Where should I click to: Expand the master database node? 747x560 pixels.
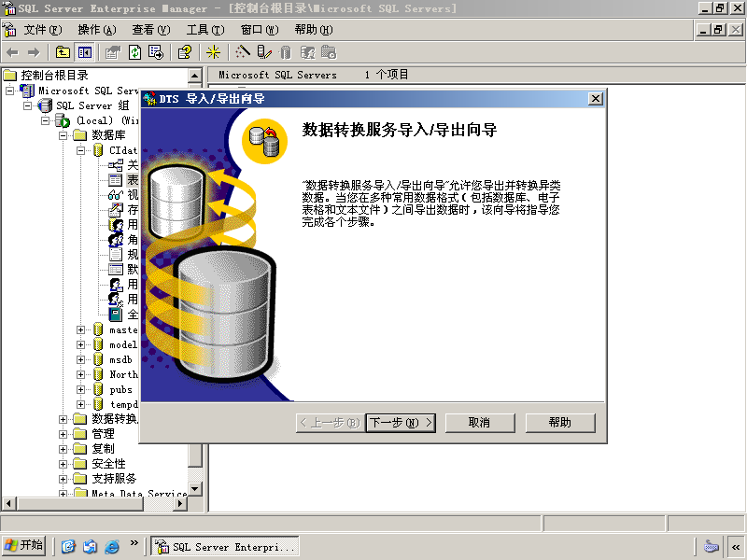click(x=80, y=329)
